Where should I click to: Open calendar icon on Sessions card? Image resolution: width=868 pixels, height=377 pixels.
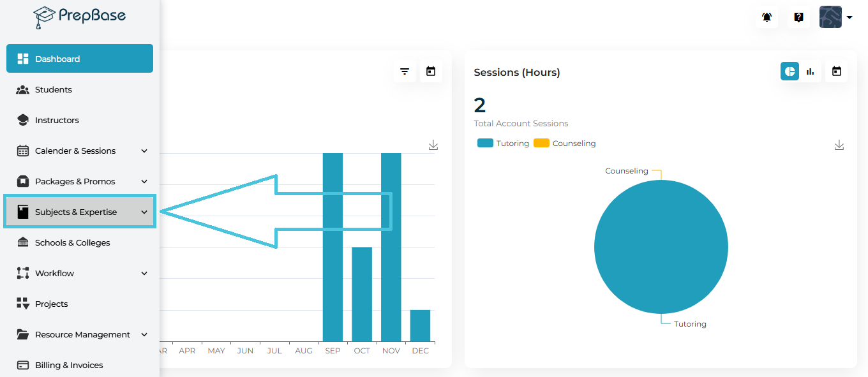coord(837,71)
